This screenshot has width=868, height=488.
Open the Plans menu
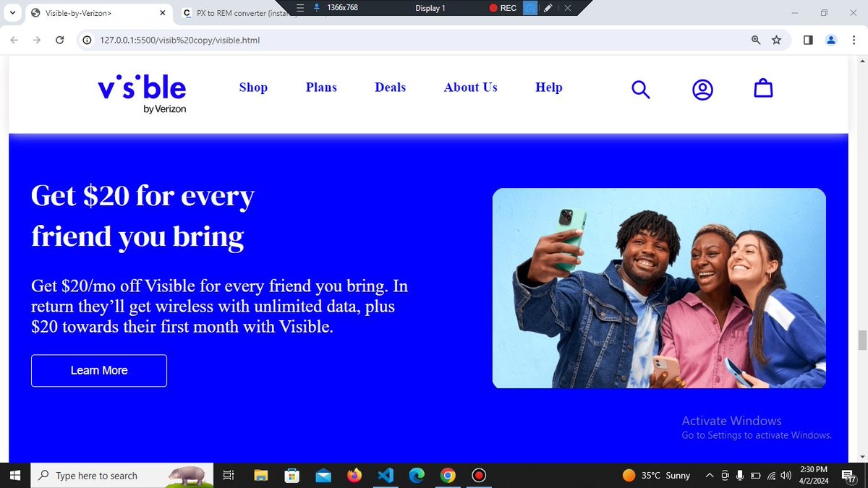[321, 87]
